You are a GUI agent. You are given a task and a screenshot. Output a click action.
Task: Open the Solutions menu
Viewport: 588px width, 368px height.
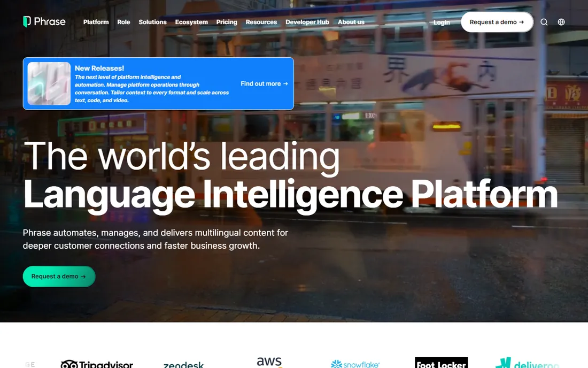point(153,22)
